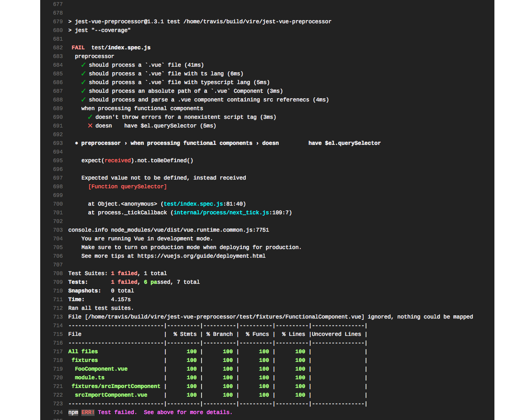Click green checkmark on line 690

coord(90,117)
